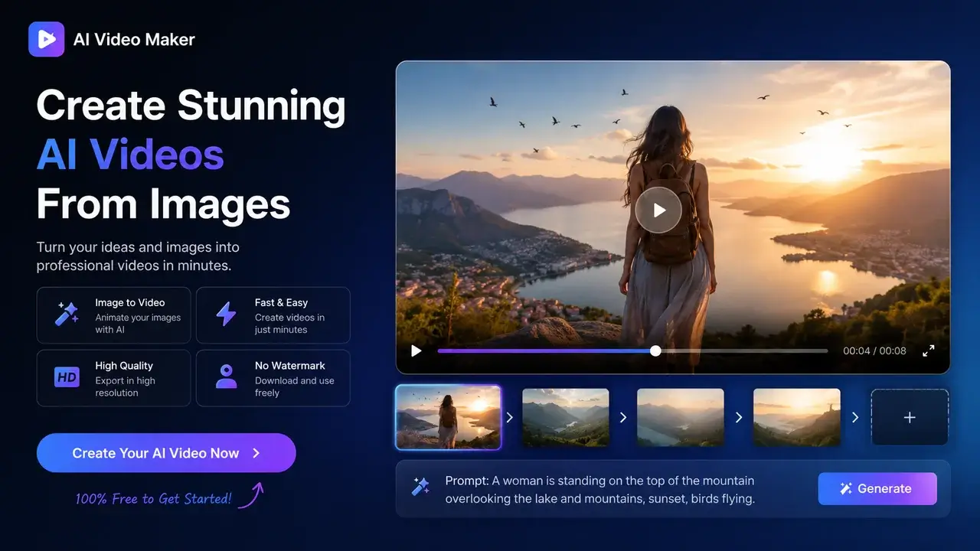
Task: Play the video using the bottom-bar play icon
Action: 416,350
